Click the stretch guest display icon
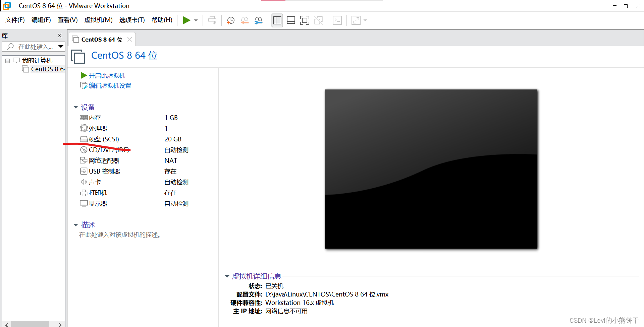 pyautogui.click(x=356, y=20)
